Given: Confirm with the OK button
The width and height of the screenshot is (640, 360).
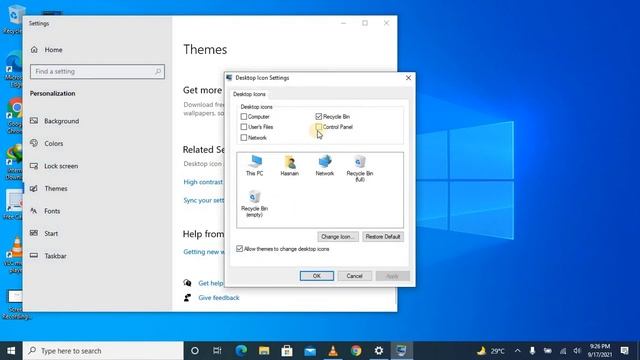Looking at the screenshot, I should point(317,276).
